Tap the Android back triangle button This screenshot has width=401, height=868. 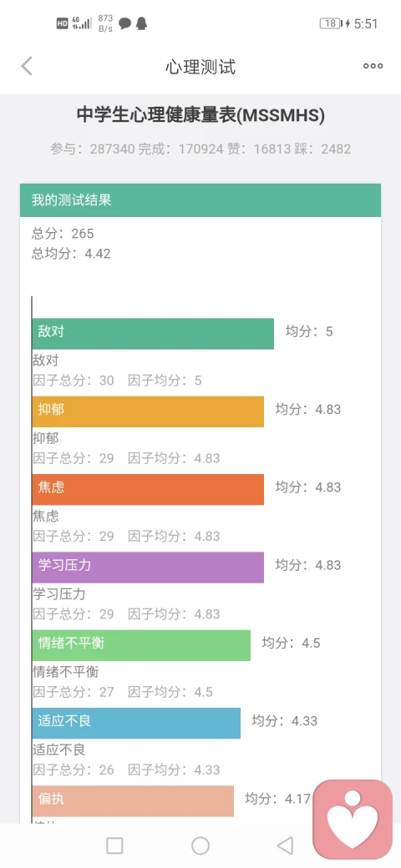(x=285, y=845)
